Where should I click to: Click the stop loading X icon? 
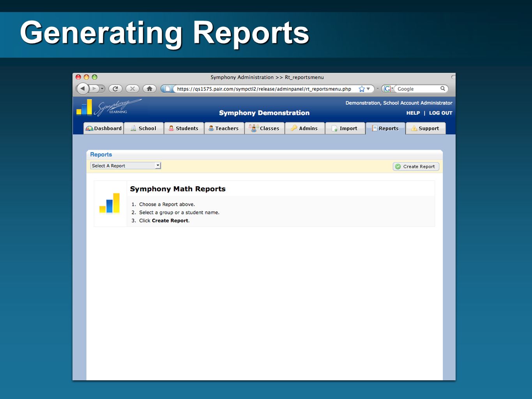pos(133,89)
